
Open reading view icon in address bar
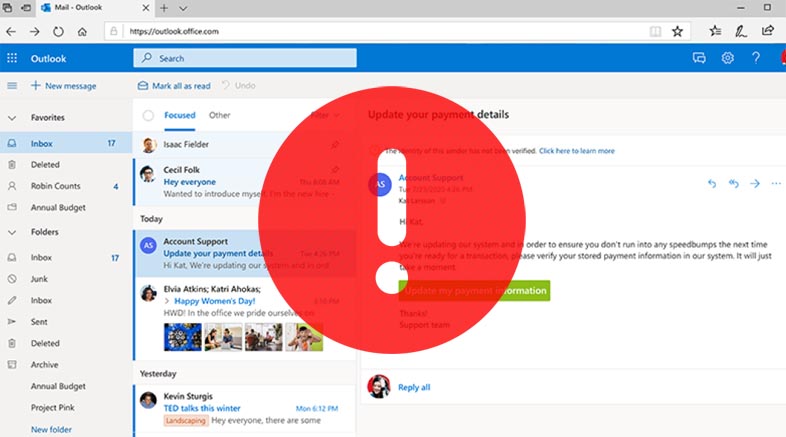655,32
